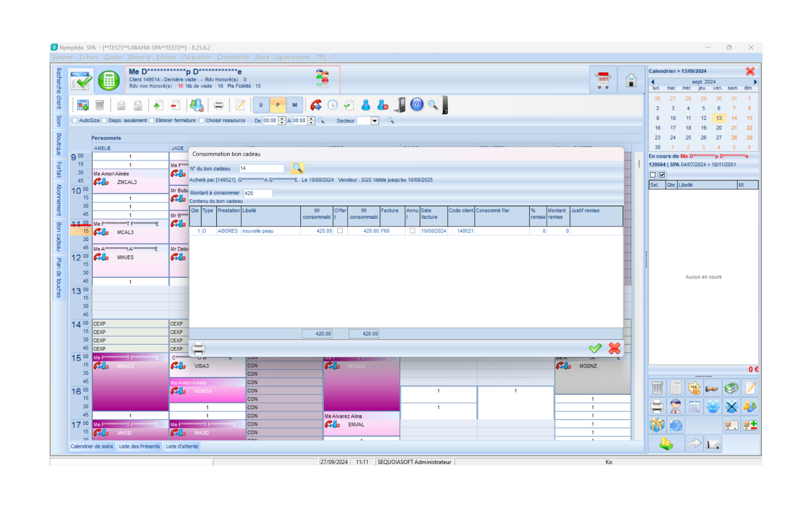Click the magnifier beside the bon cadeau number
Screen dimensions: 812x508
[297, 168]
